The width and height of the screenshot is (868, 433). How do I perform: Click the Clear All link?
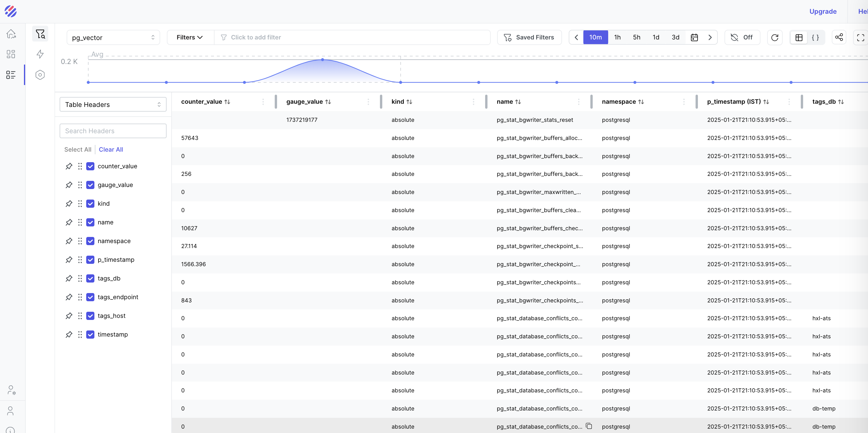[x=110, y=150]
